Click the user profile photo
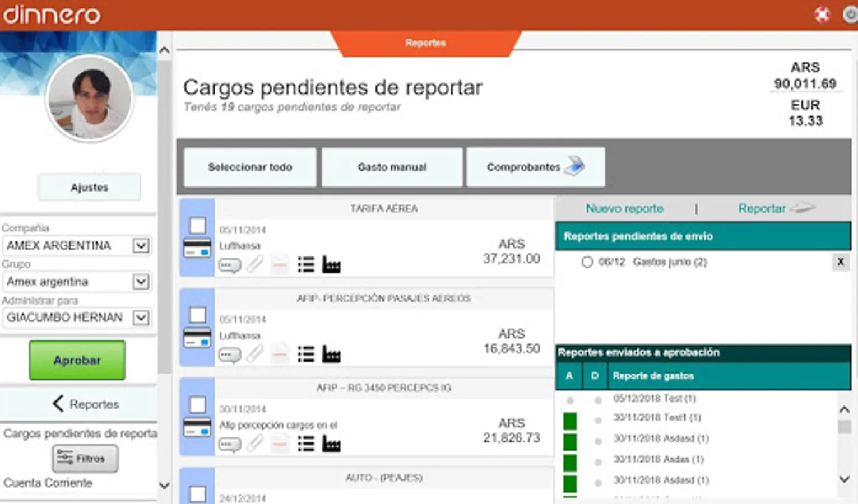The image size is (858, 504). 90,97
